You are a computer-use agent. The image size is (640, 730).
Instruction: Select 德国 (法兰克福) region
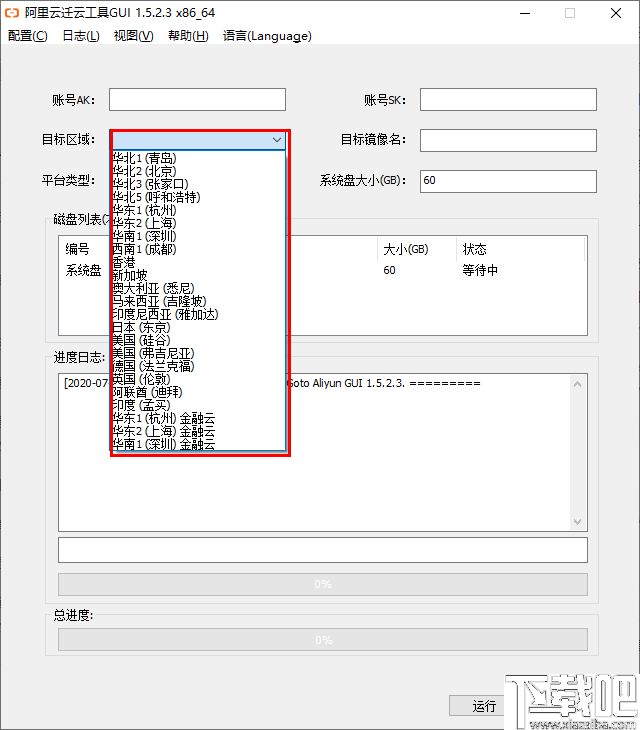(198, 366)
